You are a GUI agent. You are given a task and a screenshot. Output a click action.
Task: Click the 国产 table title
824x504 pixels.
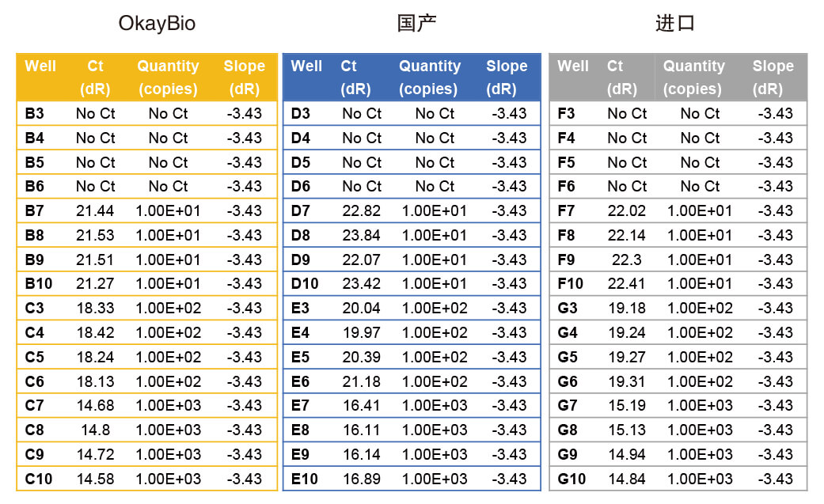pos(416,24)
